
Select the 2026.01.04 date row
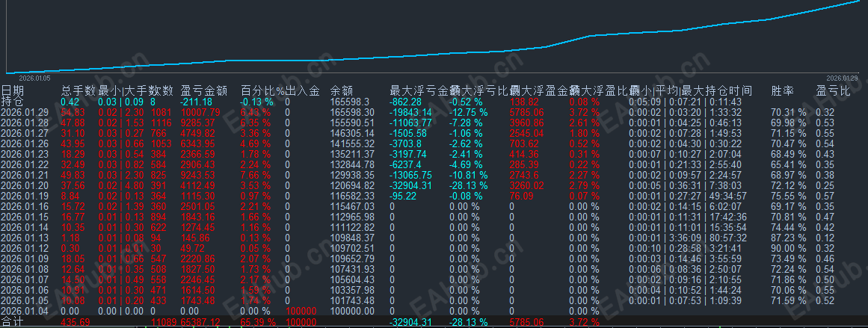point(25,312)
